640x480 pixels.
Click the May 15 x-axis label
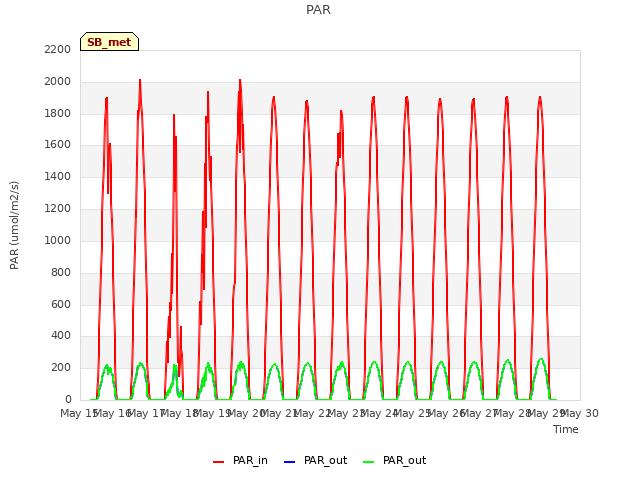tap(79, 413)
